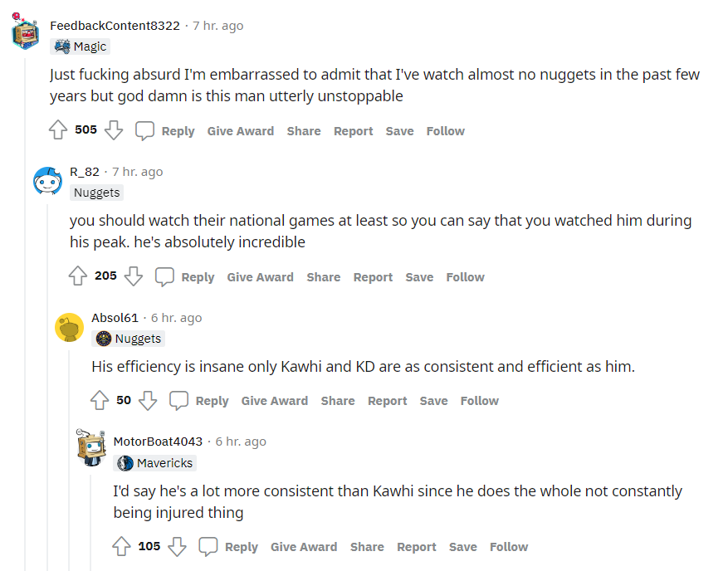Downvote FeedbackContent8322's comment
Viewport: 728px width, 571px height.
click(x=114, y=130)
